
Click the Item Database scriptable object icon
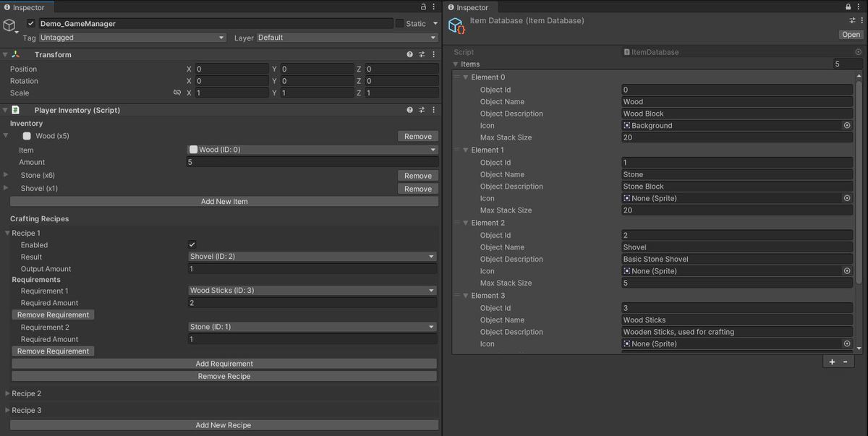click(456, 25)
